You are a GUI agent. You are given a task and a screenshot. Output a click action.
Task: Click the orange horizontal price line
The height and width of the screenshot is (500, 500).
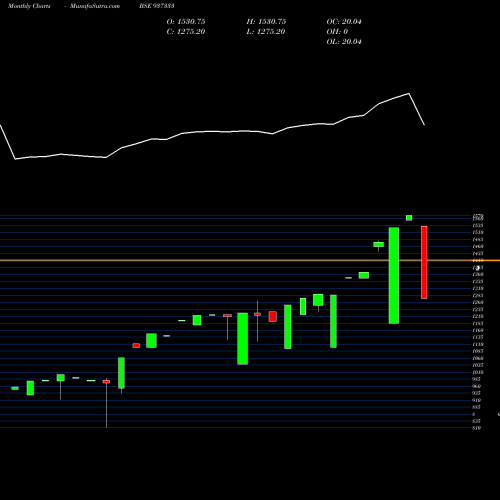250,260
